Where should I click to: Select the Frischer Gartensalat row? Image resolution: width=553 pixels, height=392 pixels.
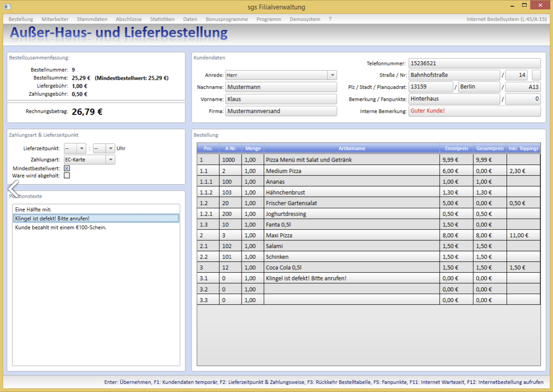coord(369,203)
